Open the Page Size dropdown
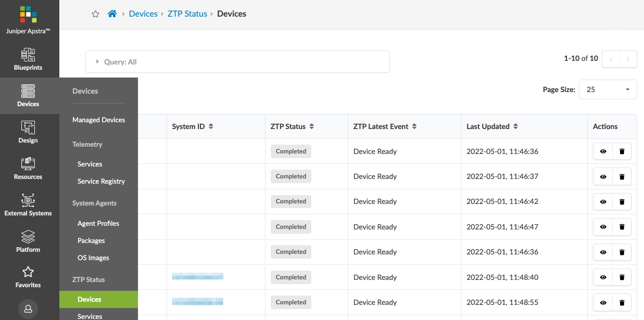Viewport: 644px width, 320px height. click(608, 89)
